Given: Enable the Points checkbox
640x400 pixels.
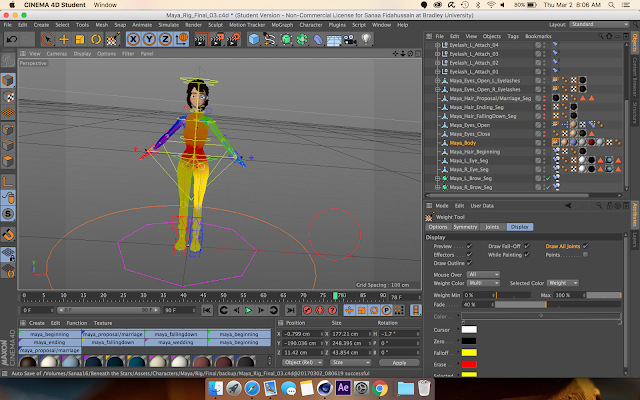Looking at the screenshot, I should (586, 255).
